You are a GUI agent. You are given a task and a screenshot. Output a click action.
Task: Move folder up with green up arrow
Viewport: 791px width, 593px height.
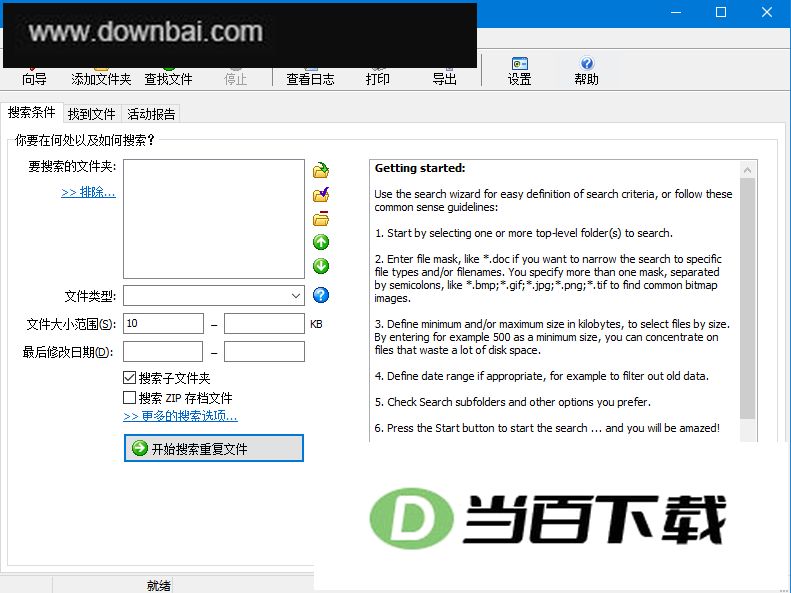(x=321, y=242)
